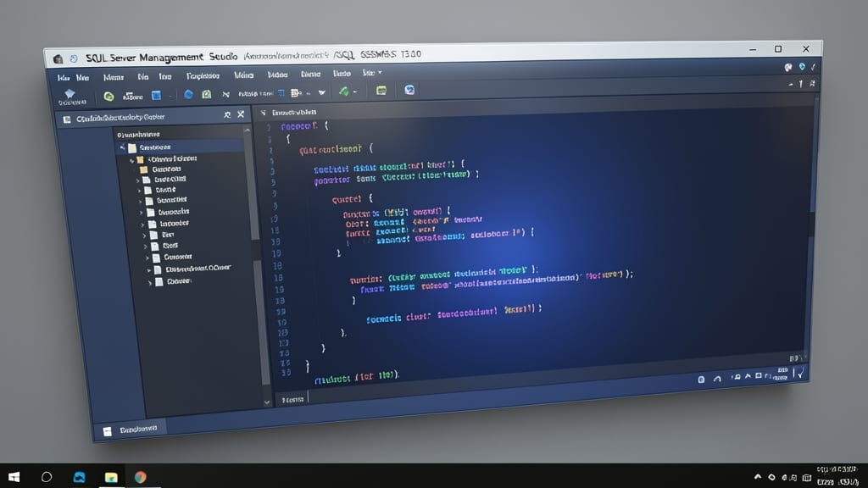The height and width of the screenshot is (488, 868).
Task: Click the green circular toolbar icon
Action: pyautogui.click(x=108, y=97)
